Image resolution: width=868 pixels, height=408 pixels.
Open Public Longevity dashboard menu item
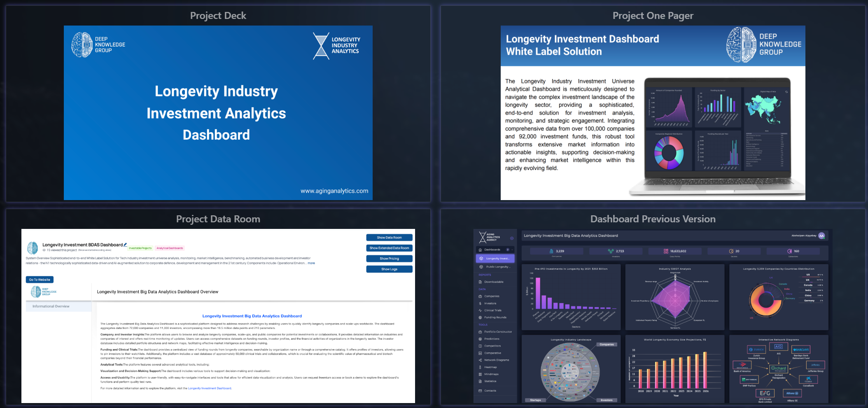[498, 267]
